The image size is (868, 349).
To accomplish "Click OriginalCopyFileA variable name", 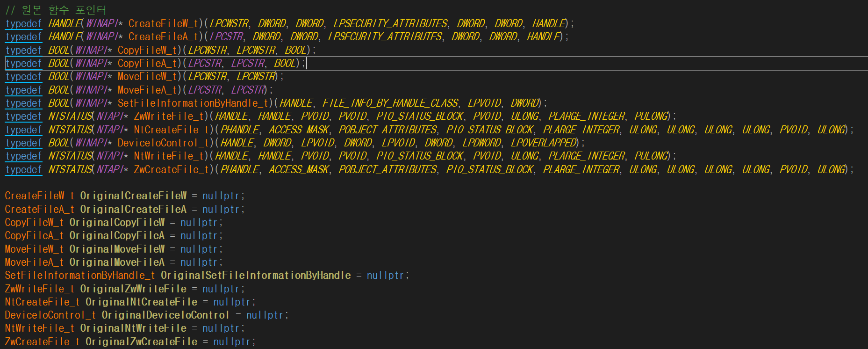I will coord(117,235).
